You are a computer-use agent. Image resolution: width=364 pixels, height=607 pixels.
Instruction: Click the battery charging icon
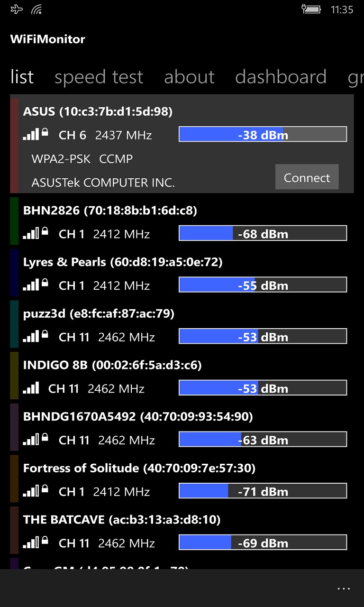point(311,9)
